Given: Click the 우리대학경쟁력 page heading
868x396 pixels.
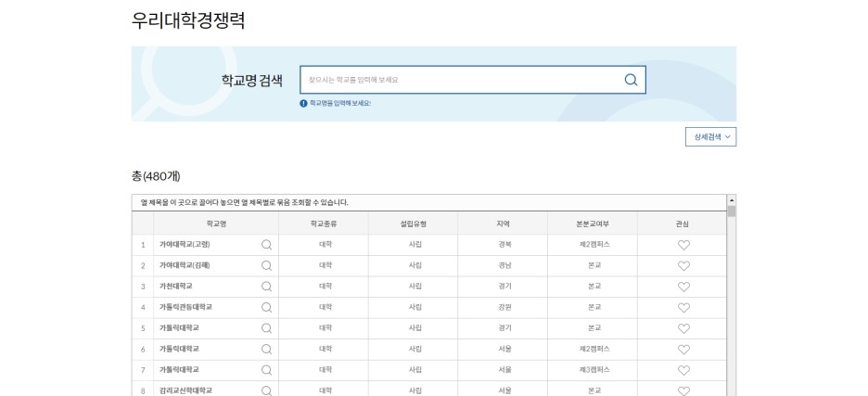Looking at the screenshot, I should tap(188, 20).
